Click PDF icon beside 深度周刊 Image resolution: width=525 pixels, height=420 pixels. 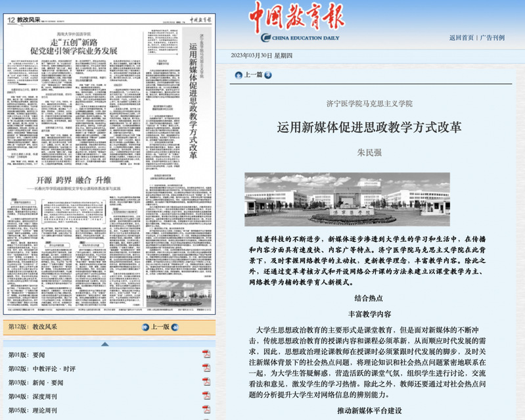pyautogui.click(x=206, y=396)
